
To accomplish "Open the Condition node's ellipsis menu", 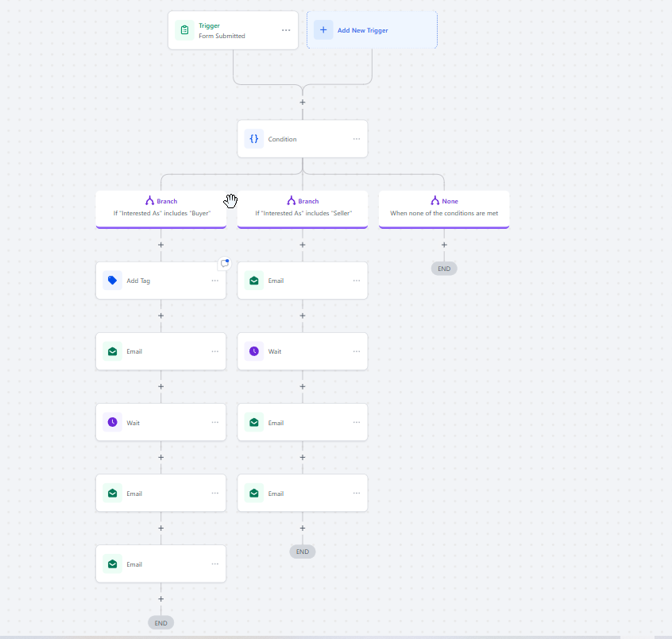I will (357, 138).
